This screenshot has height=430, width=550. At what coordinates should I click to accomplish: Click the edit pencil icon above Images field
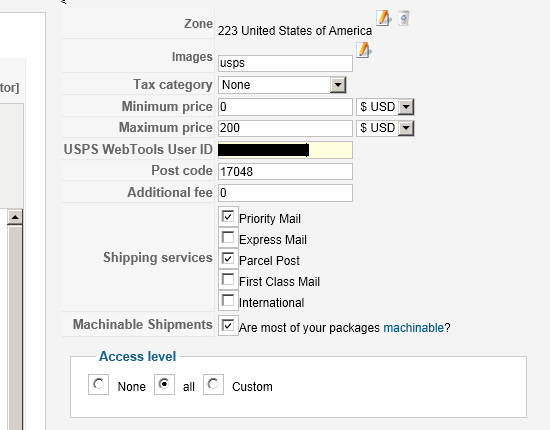364,50
